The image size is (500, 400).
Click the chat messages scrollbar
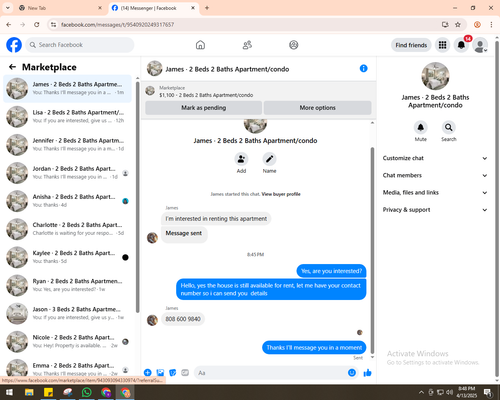point(372,250)
